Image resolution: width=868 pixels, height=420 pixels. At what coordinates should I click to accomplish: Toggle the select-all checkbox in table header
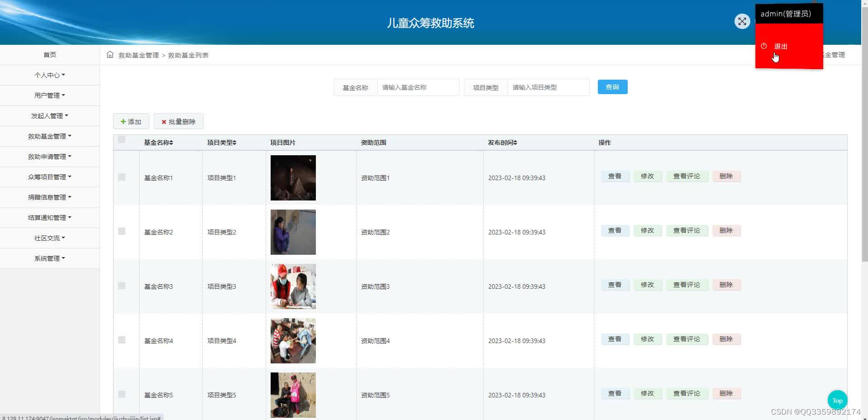pos(122,139)
